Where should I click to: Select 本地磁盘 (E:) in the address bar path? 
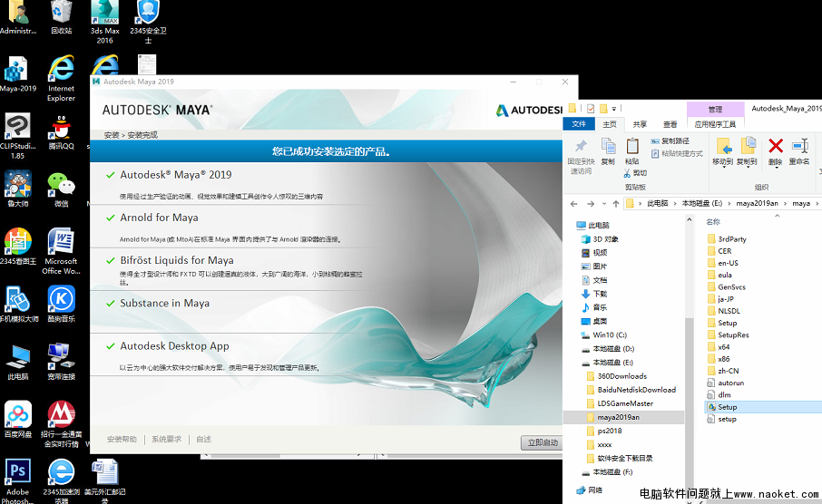click(x=702, y=203)
